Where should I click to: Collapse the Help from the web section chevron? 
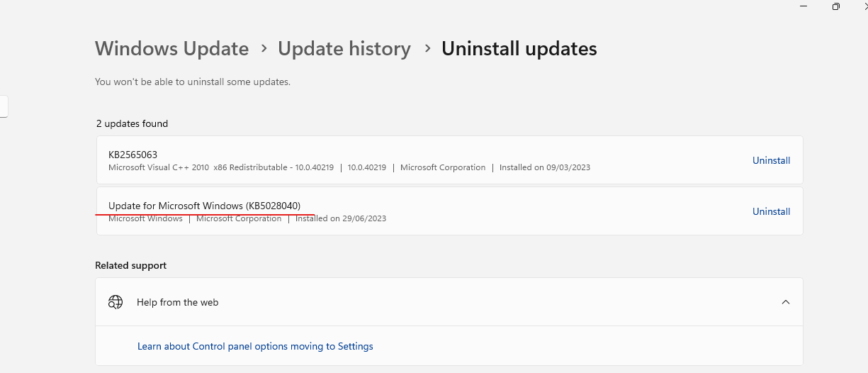pyautogui.click(x=785, y=302)
